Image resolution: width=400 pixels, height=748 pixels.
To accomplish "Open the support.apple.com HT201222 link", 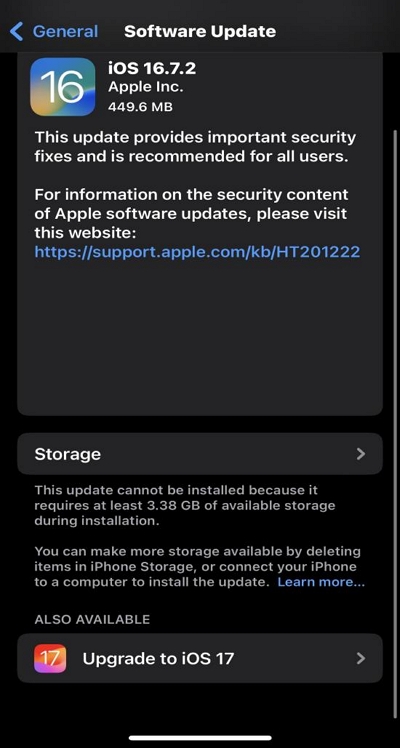I will tap(197, 252).
